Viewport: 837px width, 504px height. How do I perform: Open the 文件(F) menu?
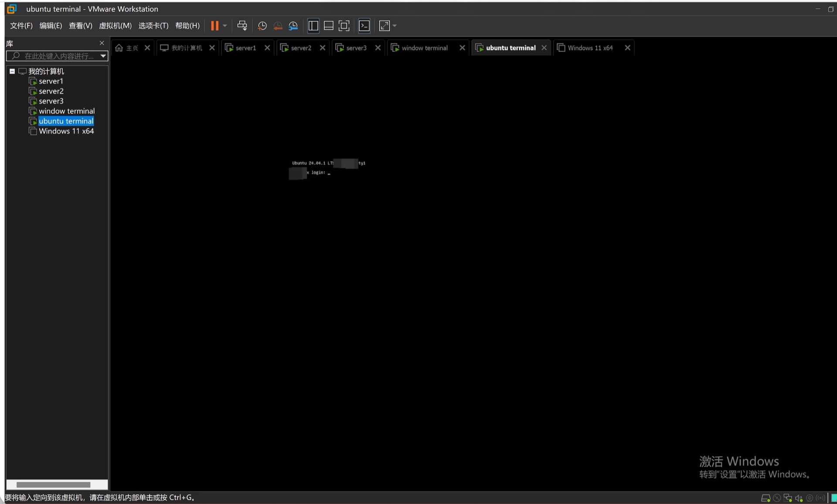point(21,26)
